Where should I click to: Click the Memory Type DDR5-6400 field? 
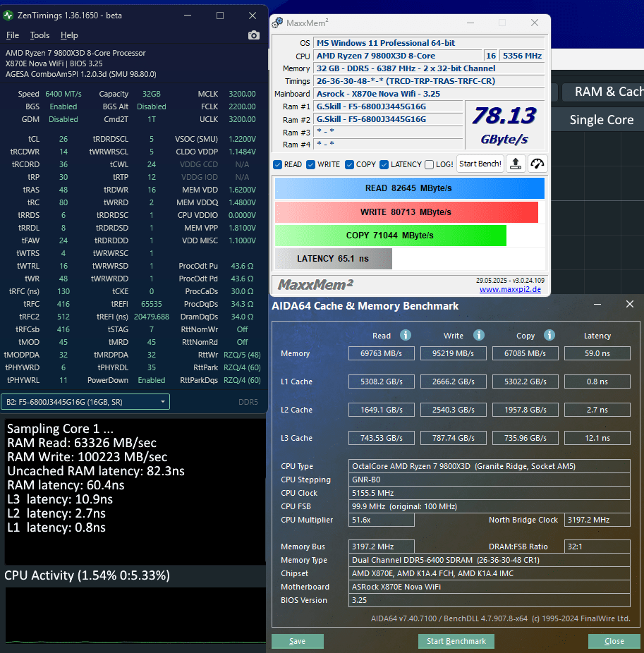489,560
